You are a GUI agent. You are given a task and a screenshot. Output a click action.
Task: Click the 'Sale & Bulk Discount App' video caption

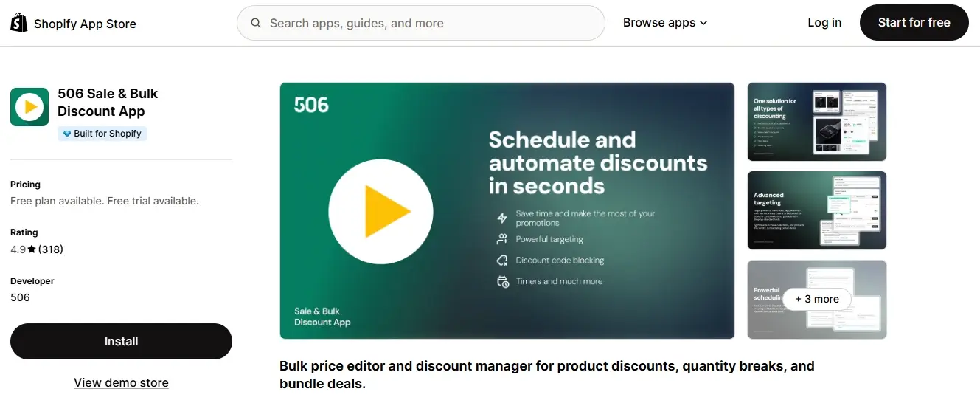(322, 317)
